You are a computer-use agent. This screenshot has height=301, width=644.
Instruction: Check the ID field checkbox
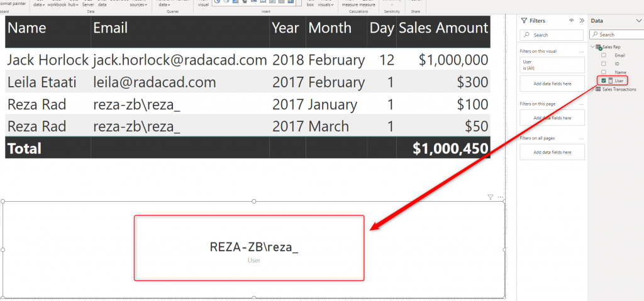[604, 63]
